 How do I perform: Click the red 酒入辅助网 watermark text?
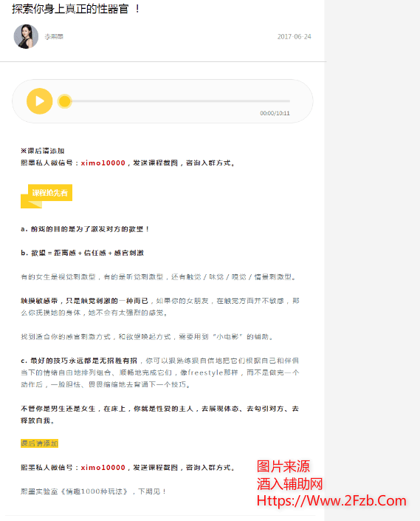pos(289,484)
